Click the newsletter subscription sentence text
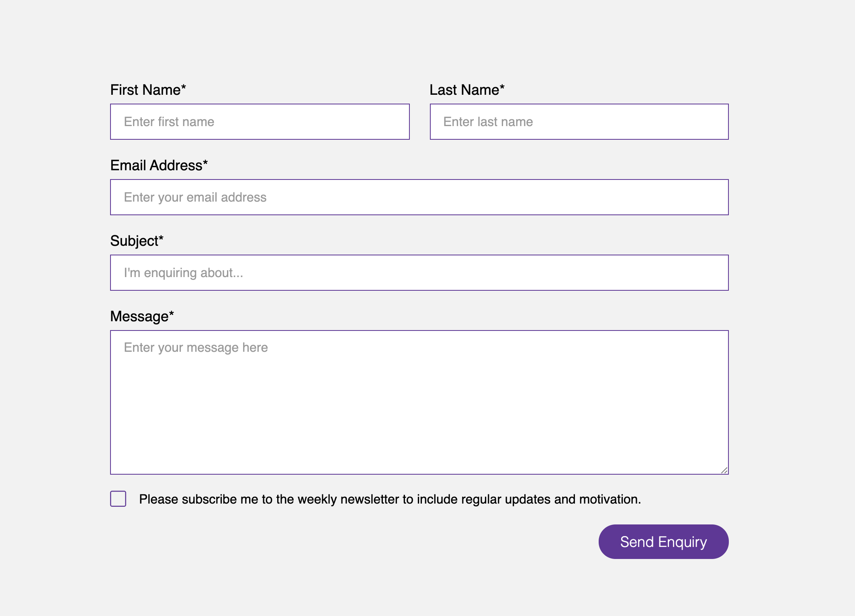855x616 pixels. [x=390, y=499]
